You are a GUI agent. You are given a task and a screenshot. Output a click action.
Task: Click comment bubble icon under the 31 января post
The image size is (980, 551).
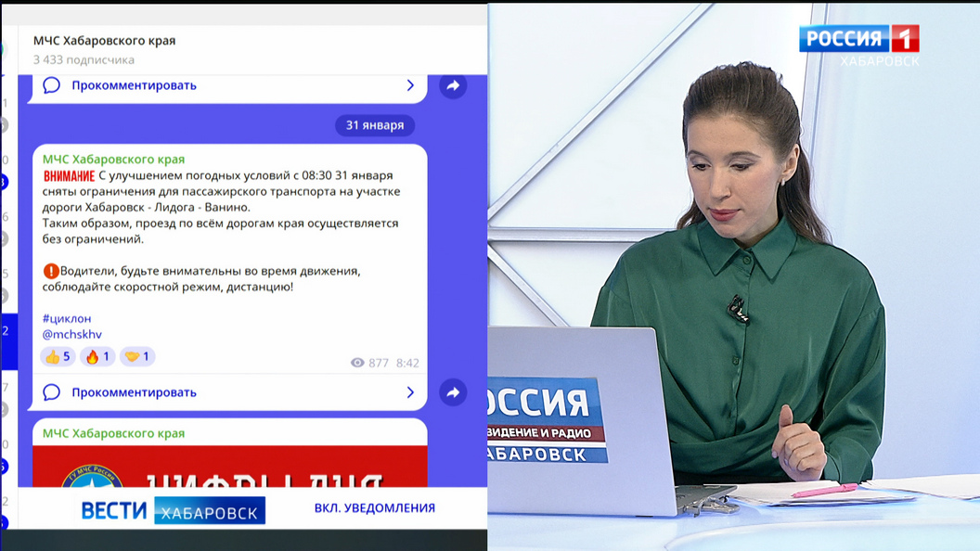[51, 392]
